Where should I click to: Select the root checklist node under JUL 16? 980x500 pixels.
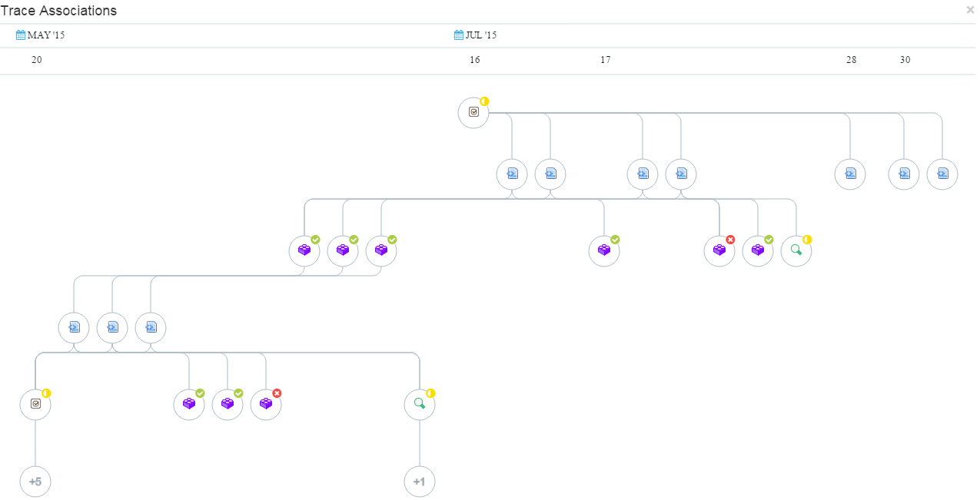(473, 112)
